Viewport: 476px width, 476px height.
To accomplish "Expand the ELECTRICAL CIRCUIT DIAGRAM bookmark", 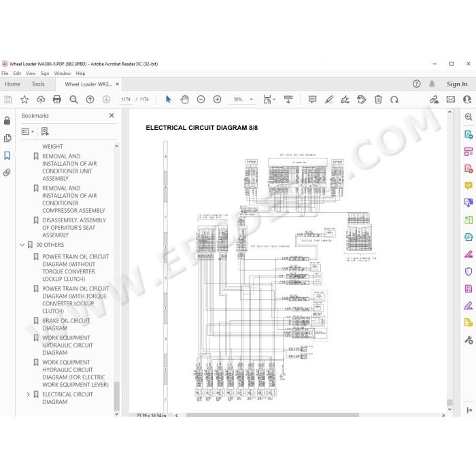I will (29, 394).
